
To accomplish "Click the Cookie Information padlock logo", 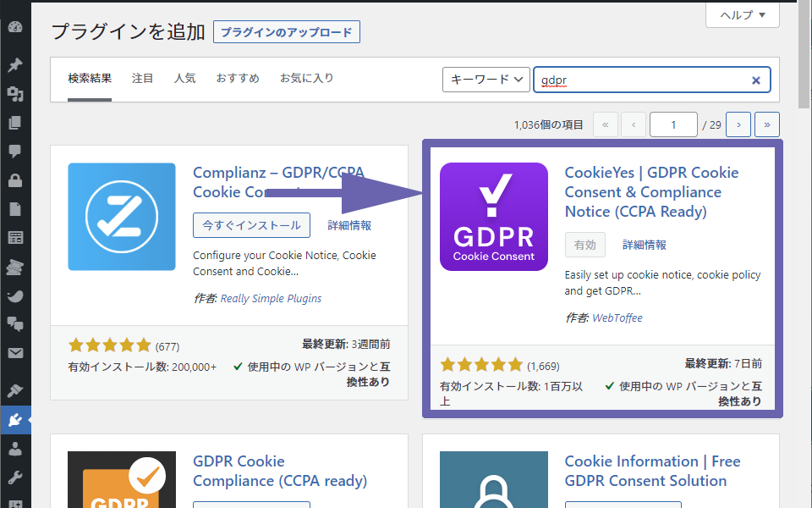I will pyautogui.click(x=493, y=479).
